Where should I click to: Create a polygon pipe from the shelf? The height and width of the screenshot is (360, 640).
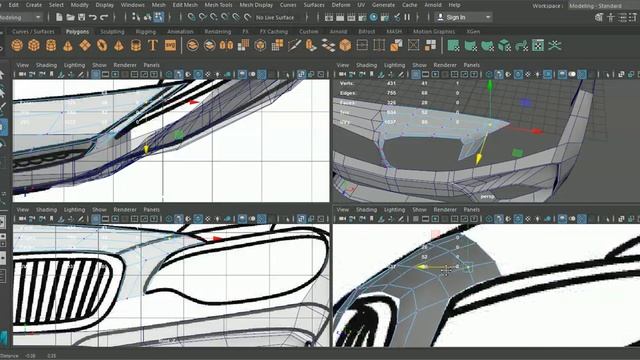click(136, 45)
